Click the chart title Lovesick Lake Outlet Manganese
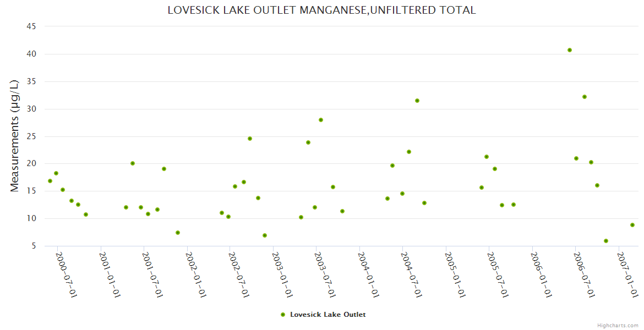 321,10
